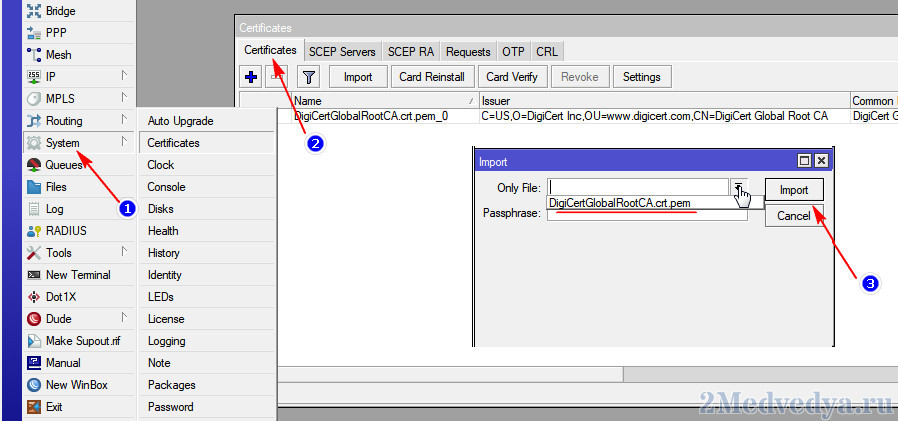Click the Bridge sidebar icon
Image resolution: width=898 pixels, height=421 pixels.
[x=34, y=10]
